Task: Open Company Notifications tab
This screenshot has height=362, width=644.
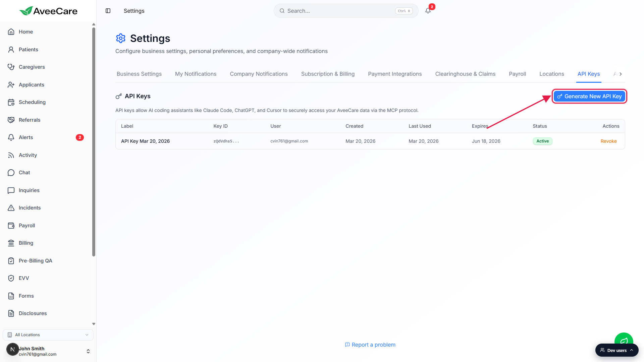Action: 259,74
